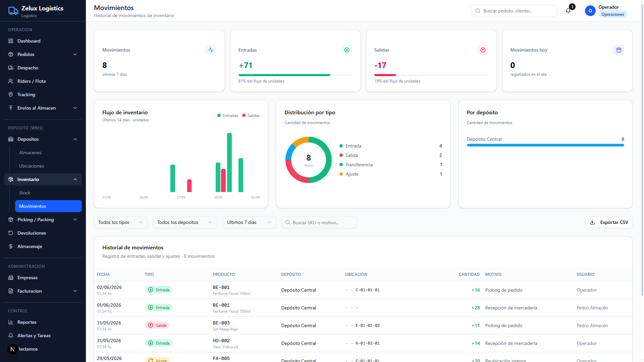
Task: Click the Movimientos hoy calendar icon
Action: 619,50
